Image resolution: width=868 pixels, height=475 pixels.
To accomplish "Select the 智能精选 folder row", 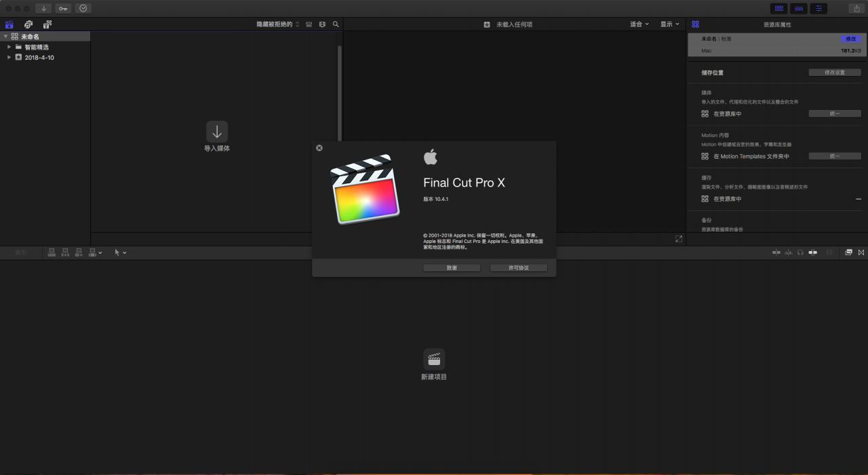I will click(x=45, y=47).
